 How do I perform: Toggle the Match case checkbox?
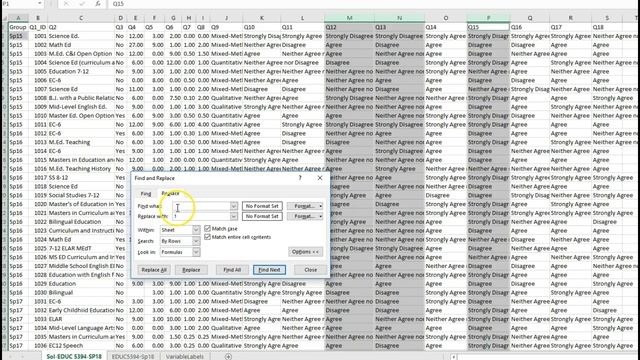tap(207, 229)
